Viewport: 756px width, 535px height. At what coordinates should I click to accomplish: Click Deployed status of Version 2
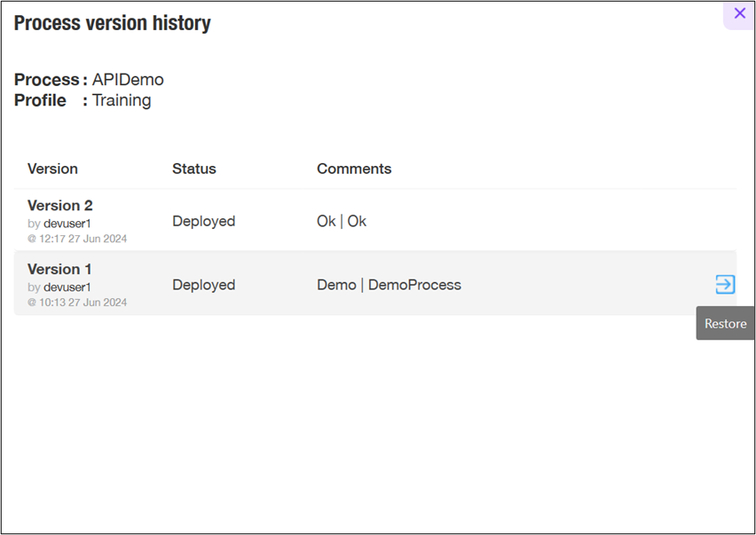203,221
